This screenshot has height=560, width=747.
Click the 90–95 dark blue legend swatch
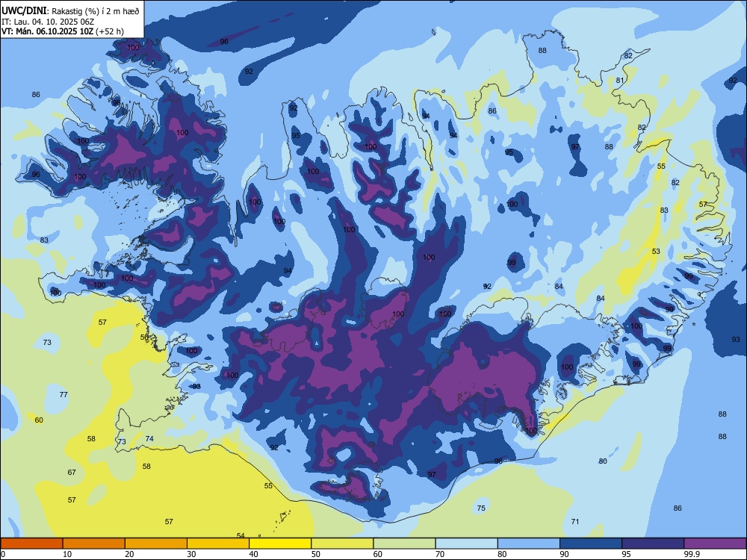tap(591, 544)
